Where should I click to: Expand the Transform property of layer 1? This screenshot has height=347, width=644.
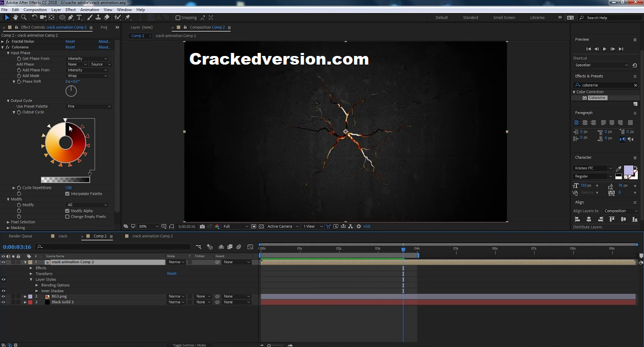coord(31,274)
